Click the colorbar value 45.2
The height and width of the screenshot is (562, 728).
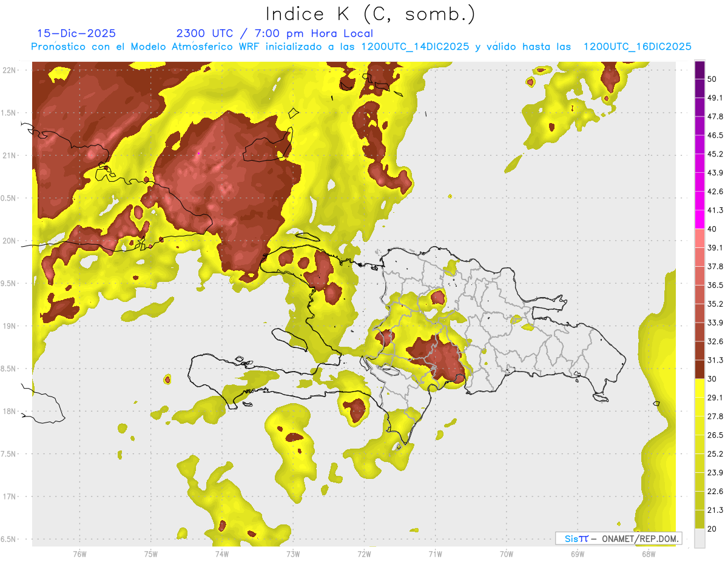click(x=716, y=154)
